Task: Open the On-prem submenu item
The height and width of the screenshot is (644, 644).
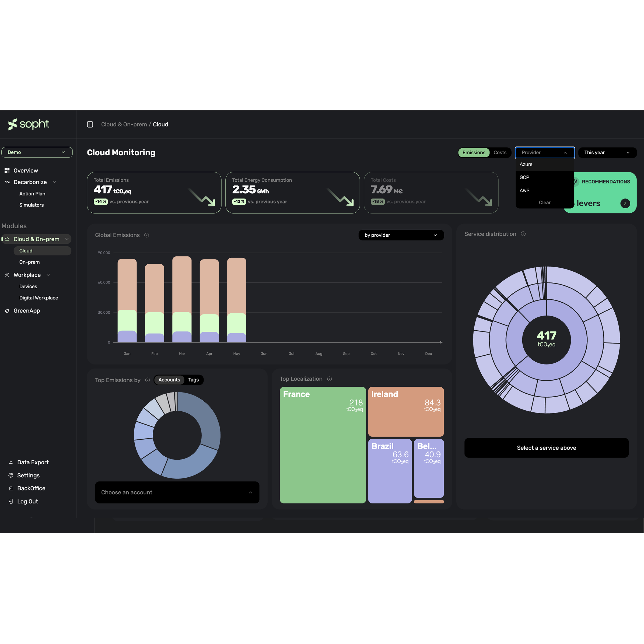Action: [29, 262]
